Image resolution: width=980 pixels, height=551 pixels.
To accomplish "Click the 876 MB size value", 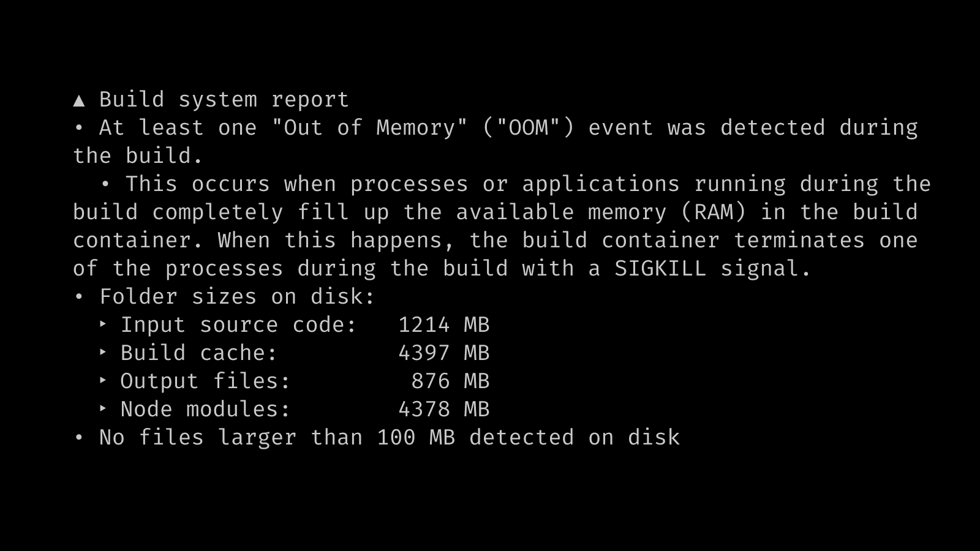I will pyautogui.click(x=450, y=381).
